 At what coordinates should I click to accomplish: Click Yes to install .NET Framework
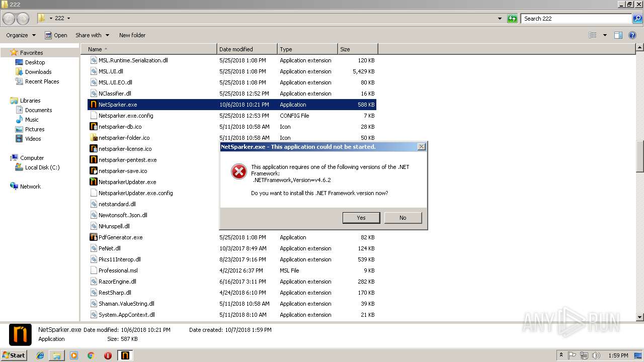(361, 218)
